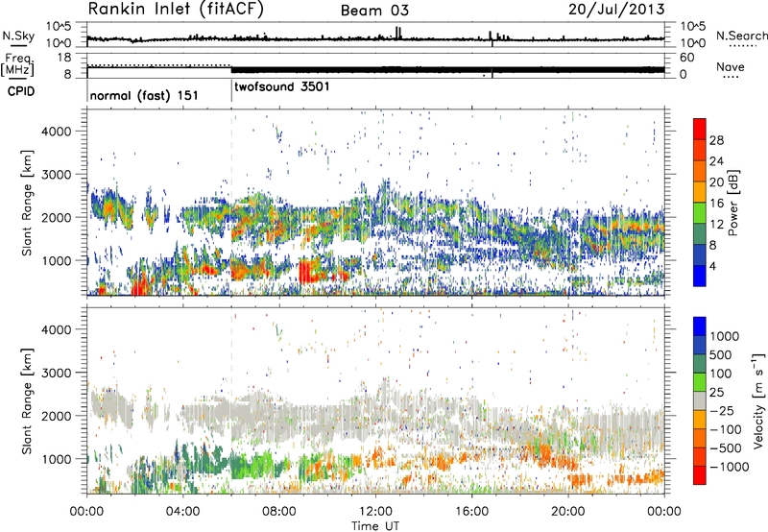Click the '3000' tick on velocity panel

[x=57, y=373]
